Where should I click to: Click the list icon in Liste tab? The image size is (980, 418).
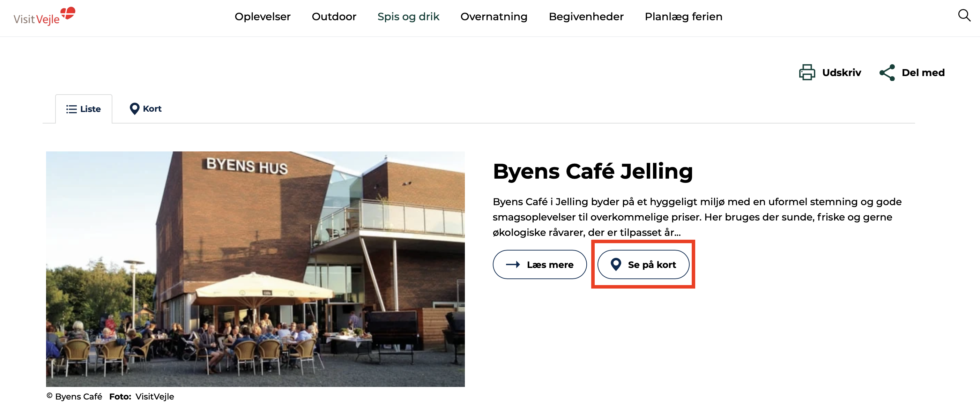point(71,109)
